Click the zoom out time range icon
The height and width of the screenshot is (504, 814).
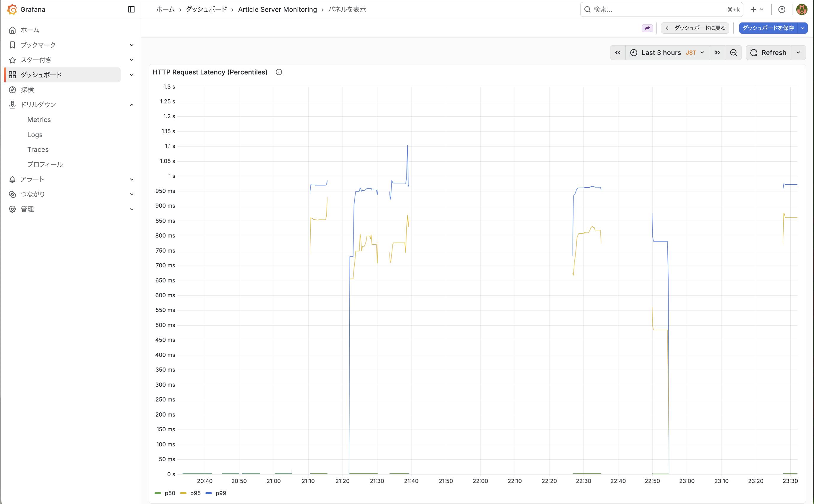point(733,53)
